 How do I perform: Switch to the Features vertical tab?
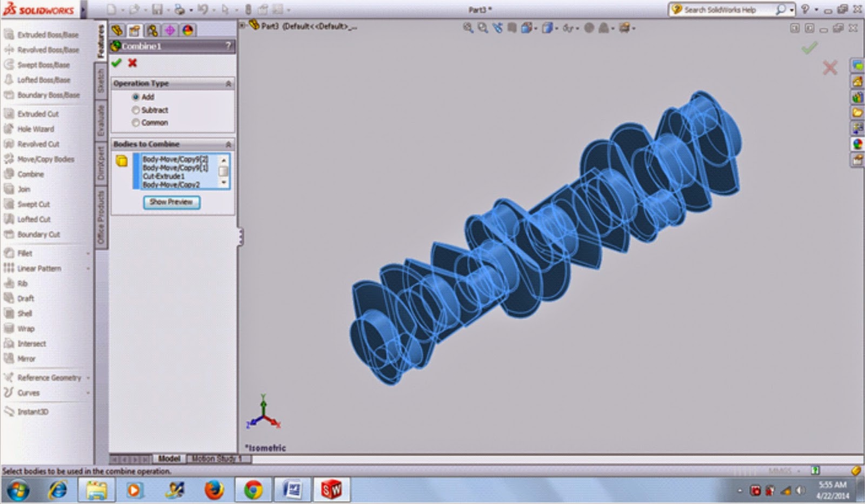(101, 42)
